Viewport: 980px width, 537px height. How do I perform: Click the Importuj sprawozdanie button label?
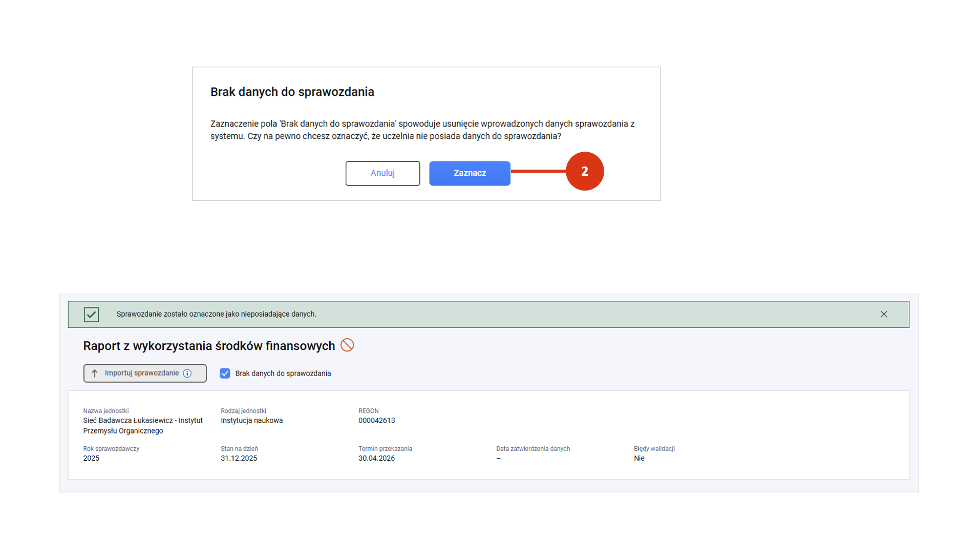click(141, 373)
